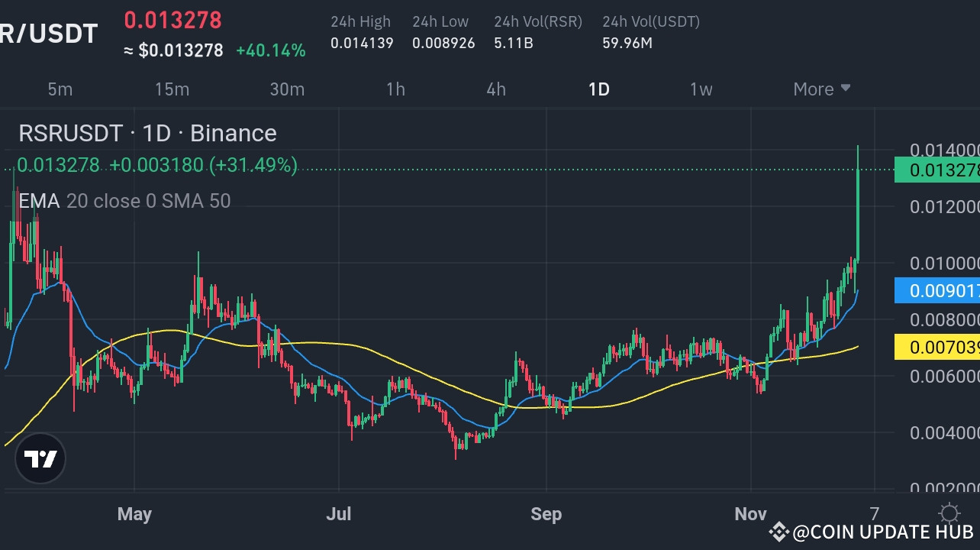Switch to the 15m timeframe
The width and height of the screenshot is (980, 550).
[172, 89]
